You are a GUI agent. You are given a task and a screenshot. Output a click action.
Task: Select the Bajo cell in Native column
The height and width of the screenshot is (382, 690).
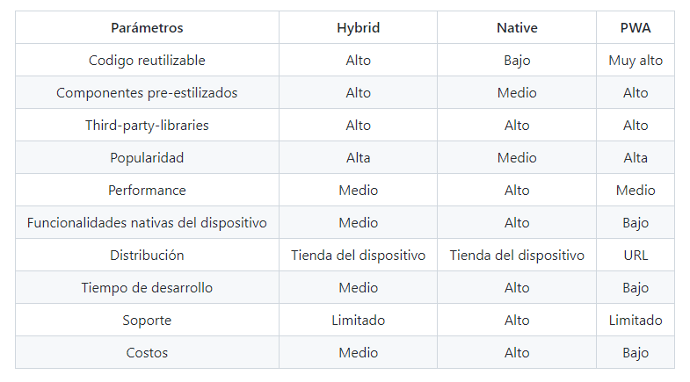click(x=517, y=60)
